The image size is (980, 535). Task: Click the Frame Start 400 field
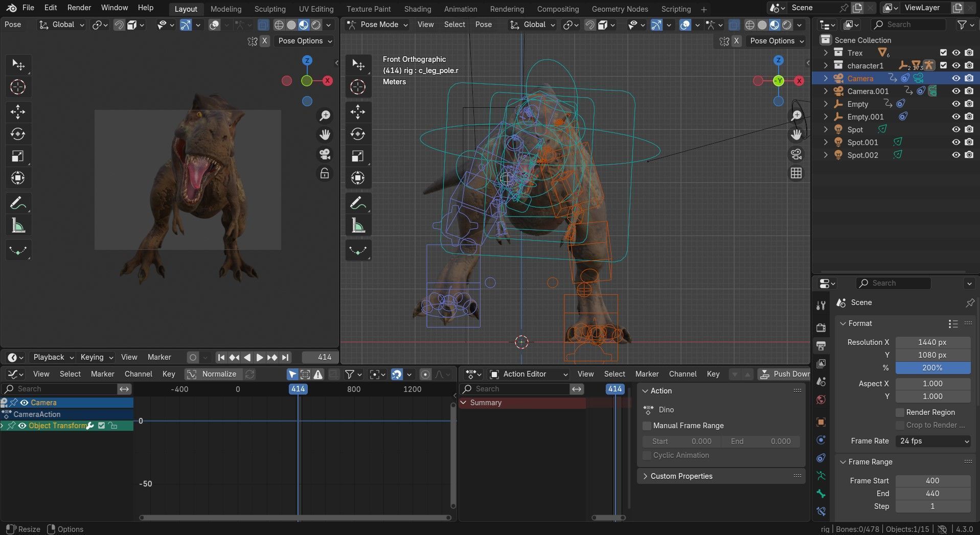933,481
